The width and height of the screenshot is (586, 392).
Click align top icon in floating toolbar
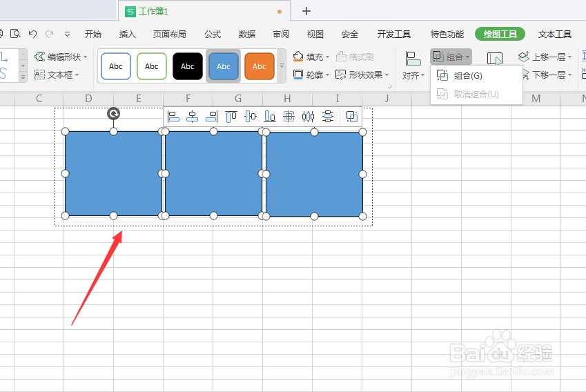pyautogui.click(x=231, y=117)
